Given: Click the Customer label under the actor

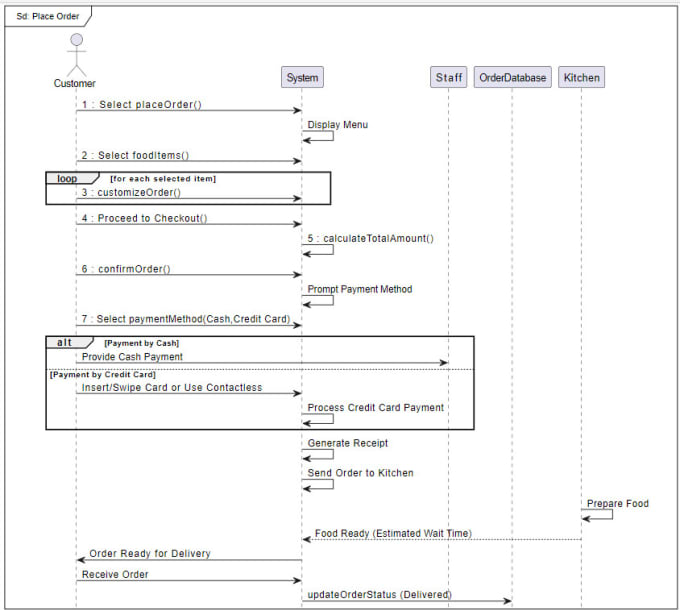Looking at the screenshot, I should [75, 83].
